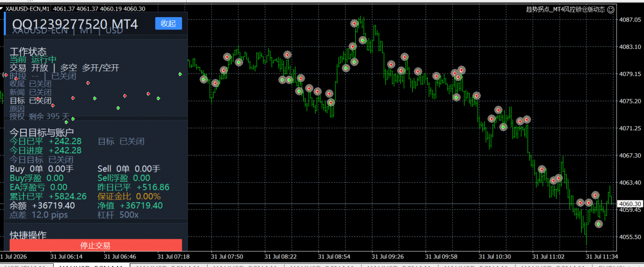644x267 pixels.
Task: Select the topmost signal marker at the chart peak
Action: click(354, 24)
